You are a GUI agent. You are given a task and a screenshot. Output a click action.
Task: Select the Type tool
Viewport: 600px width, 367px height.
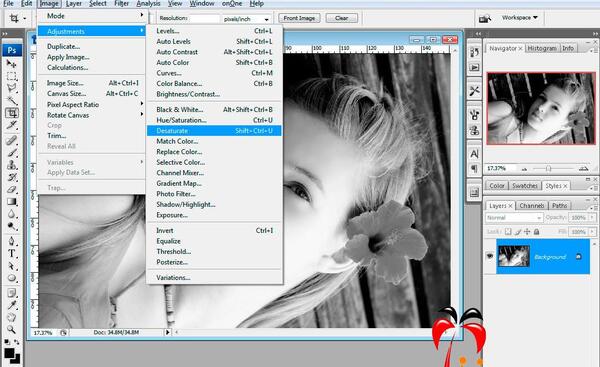click(x=11, y=253)
